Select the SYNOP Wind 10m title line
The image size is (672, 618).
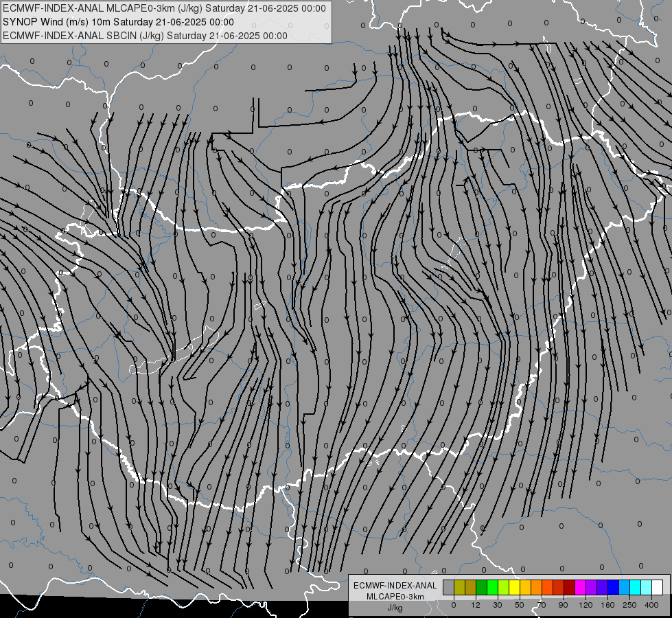pos(118,22)
